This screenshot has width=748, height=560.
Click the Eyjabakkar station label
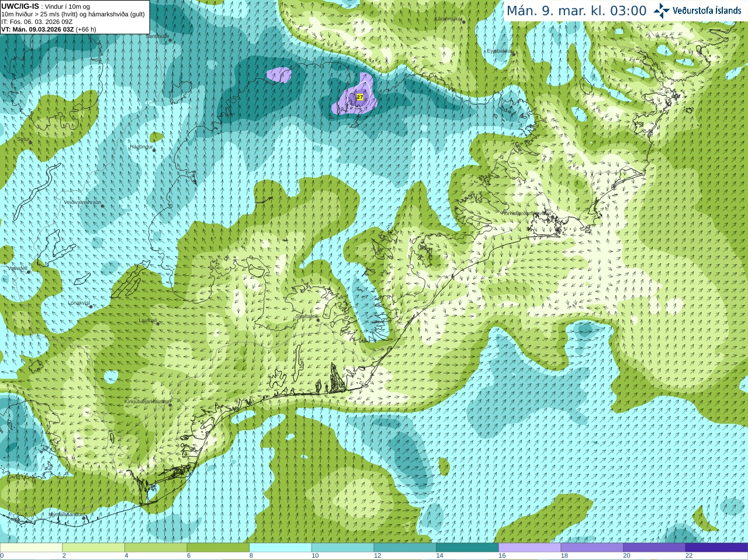click(x=500, y=51)
